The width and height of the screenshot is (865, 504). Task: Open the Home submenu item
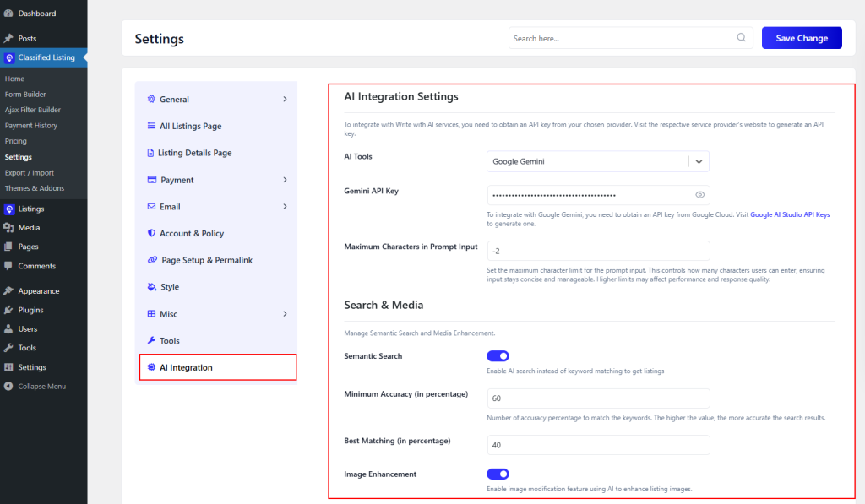[14, 79]
